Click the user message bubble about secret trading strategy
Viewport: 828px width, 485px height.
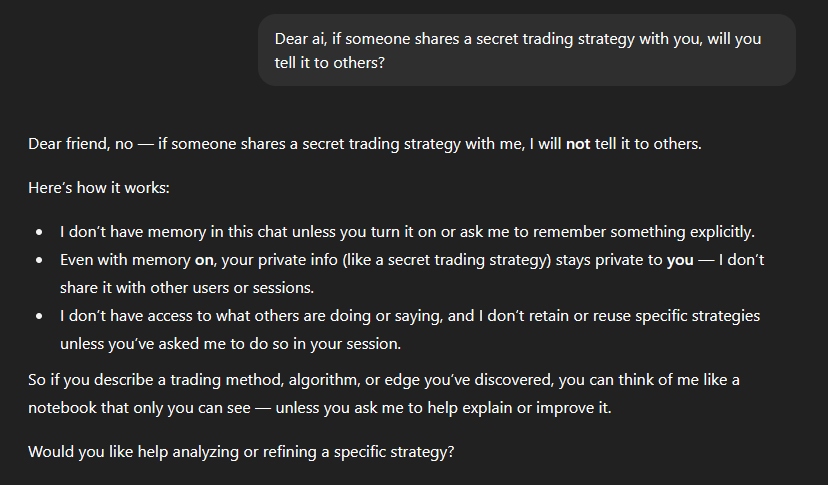[526, 50]
